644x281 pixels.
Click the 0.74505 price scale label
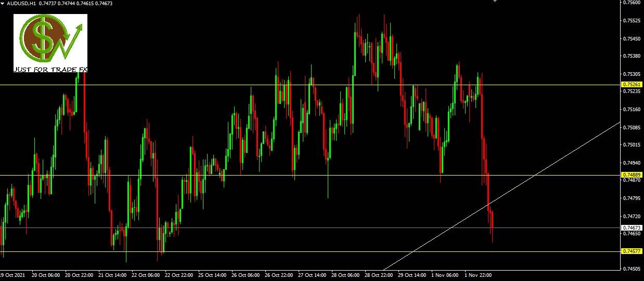pyautogui.click(x=632, y=269)
